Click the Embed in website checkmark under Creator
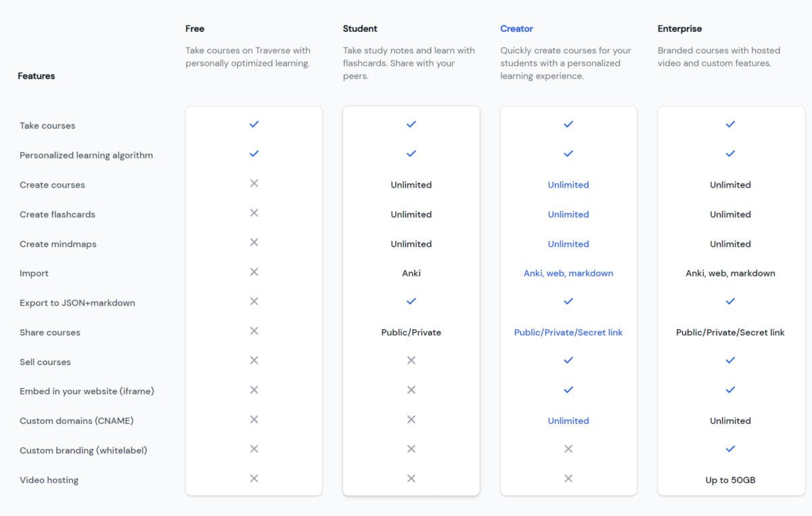 568,390
